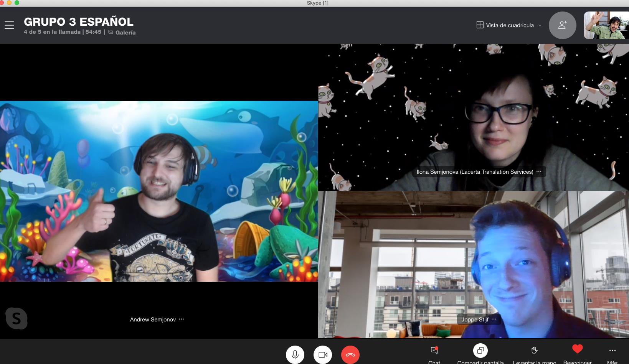Click the Skype logo watermark
629x364 pixels.
point(17,318)
